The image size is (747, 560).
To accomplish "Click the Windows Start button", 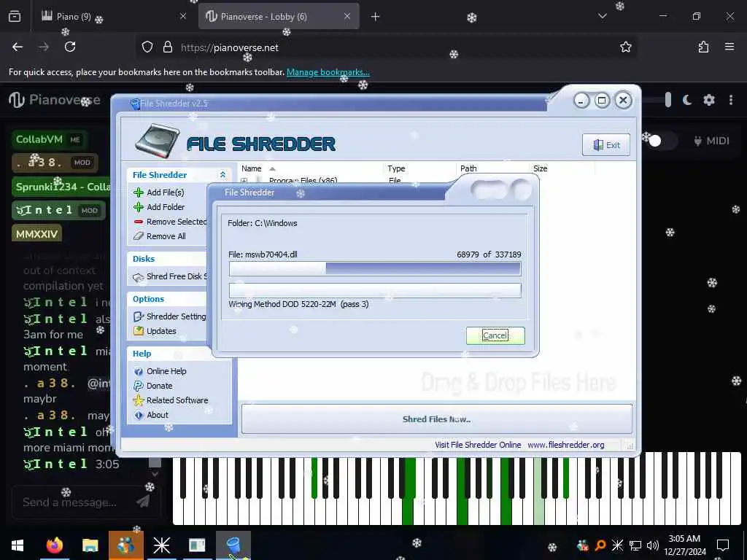I will 18,545.
